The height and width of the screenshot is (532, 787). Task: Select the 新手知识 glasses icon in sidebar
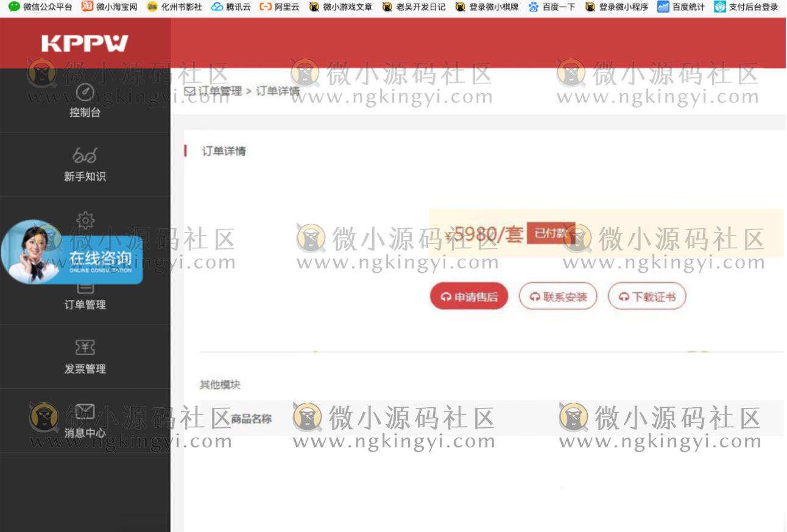pyautogui.click(x=85, y=156)
